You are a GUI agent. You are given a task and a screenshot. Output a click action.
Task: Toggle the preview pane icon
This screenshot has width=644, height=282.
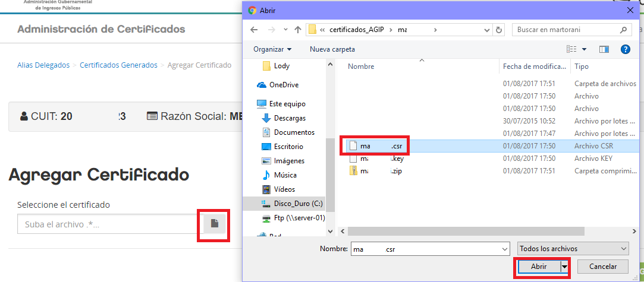point(604,49)
